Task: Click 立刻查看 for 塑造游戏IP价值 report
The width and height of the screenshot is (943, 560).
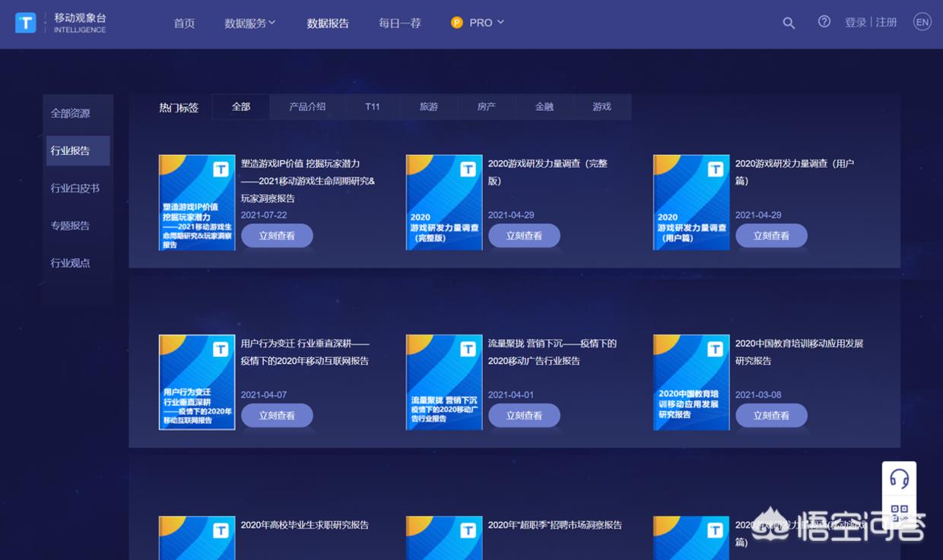Action: [x=277, y=236]
